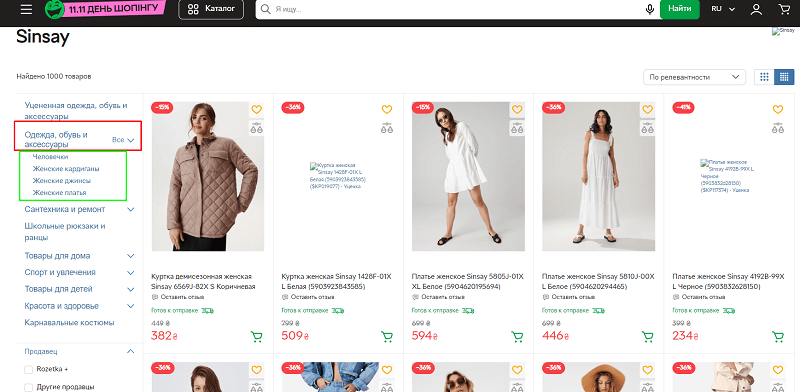Open Уцененная одежда, обувь и аксессуары category
The height and width of the screenshot is (392, 800).
[76, 111]
